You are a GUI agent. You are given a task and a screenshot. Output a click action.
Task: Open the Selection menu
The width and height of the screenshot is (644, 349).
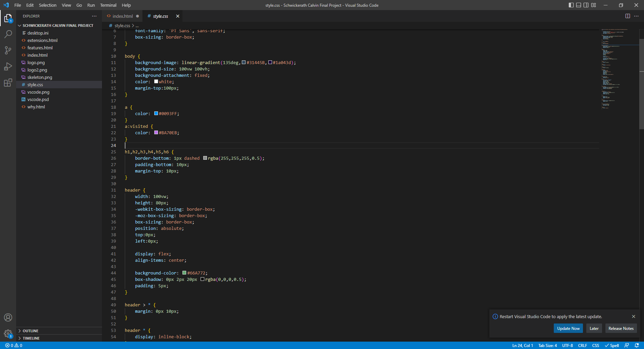coord(48,5)
